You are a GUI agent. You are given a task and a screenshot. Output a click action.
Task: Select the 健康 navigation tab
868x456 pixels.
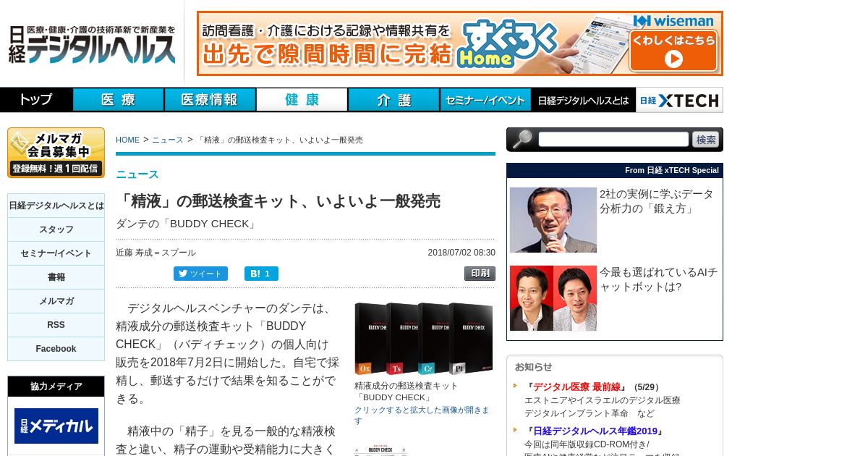302,100
